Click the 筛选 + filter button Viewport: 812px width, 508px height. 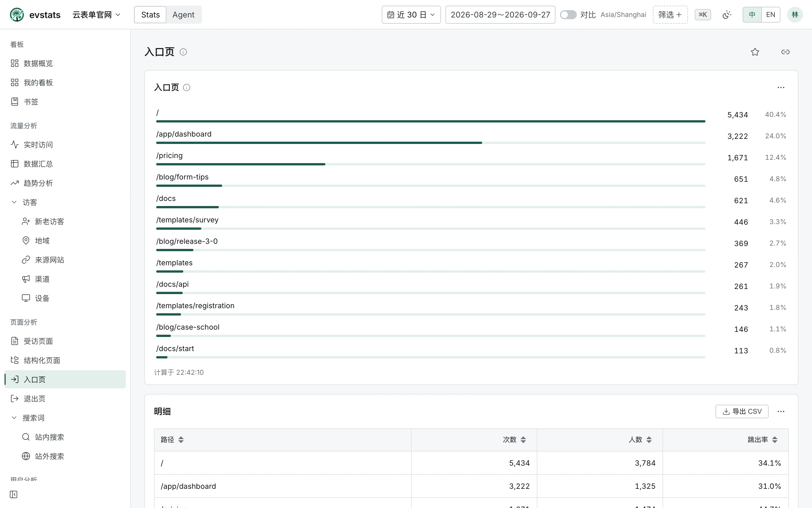(670, 15)
